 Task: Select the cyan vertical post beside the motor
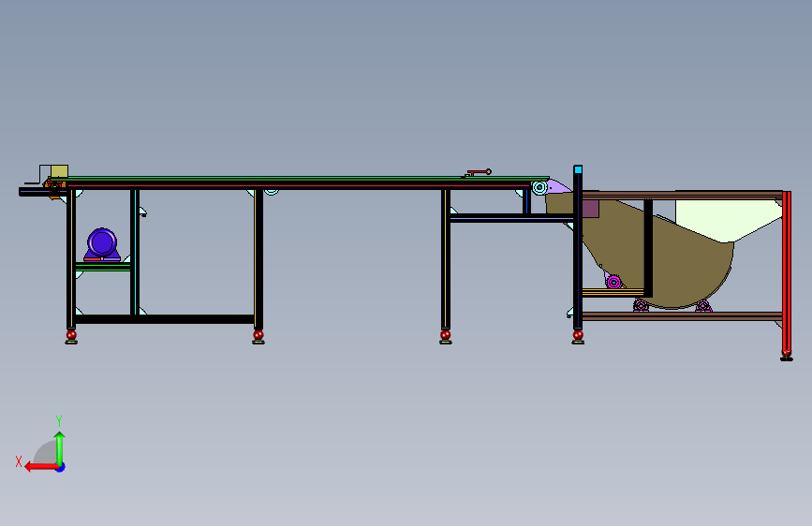pos(135,252)
